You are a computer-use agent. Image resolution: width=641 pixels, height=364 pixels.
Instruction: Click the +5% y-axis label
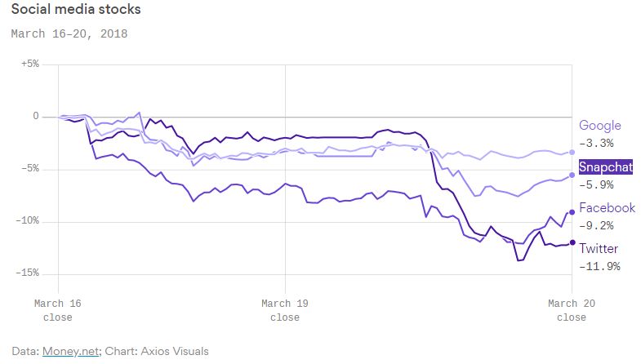coord(29,64)
